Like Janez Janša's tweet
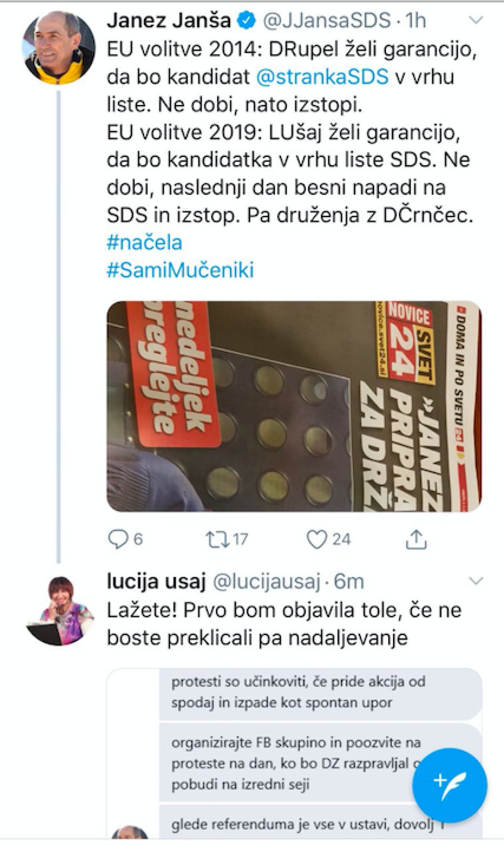This screenshot has width=504, height=845. (x=316, y=539)
